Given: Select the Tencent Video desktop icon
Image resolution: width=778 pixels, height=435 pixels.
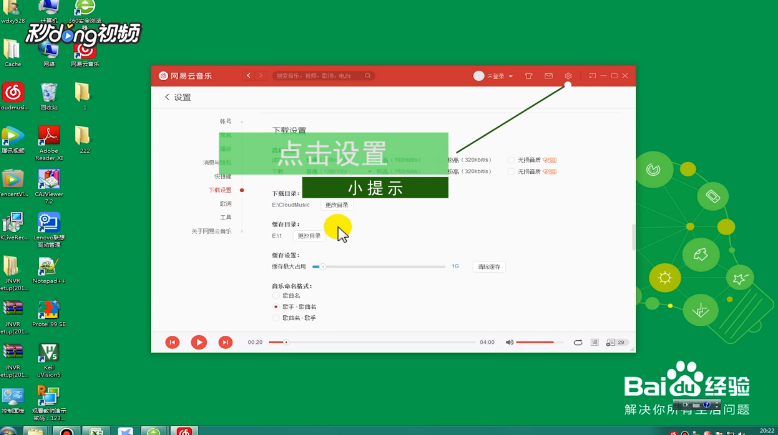Looking at the screenshot, I should 12,140.
